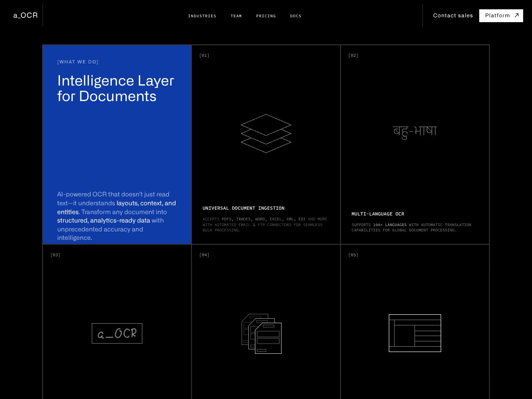Click the handwritten a_OCR logo illustration on card [03]
The height and width of the screenshot is (399, 532).
pyautogui.click(x=117, y=333)
